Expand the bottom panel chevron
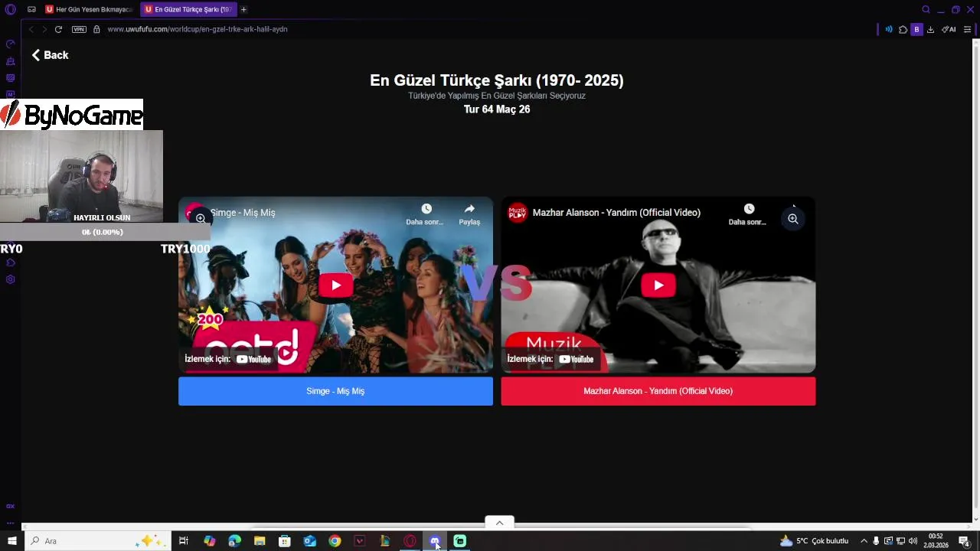Screen dimensions: 980x551 pos(499,523)
